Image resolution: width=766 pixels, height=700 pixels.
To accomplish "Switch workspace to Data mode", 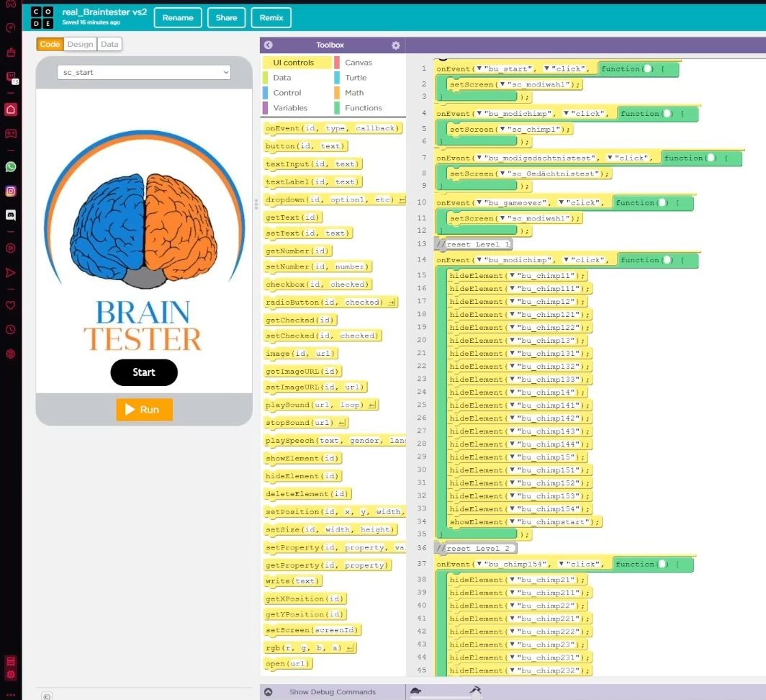I will [109, 44].
